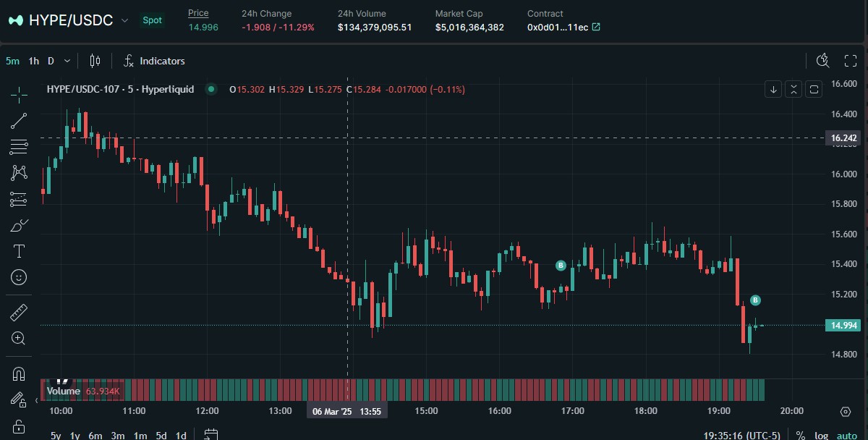Maximize the chart pane
This screenshot has width=868, height=440.
coord(814,90)
